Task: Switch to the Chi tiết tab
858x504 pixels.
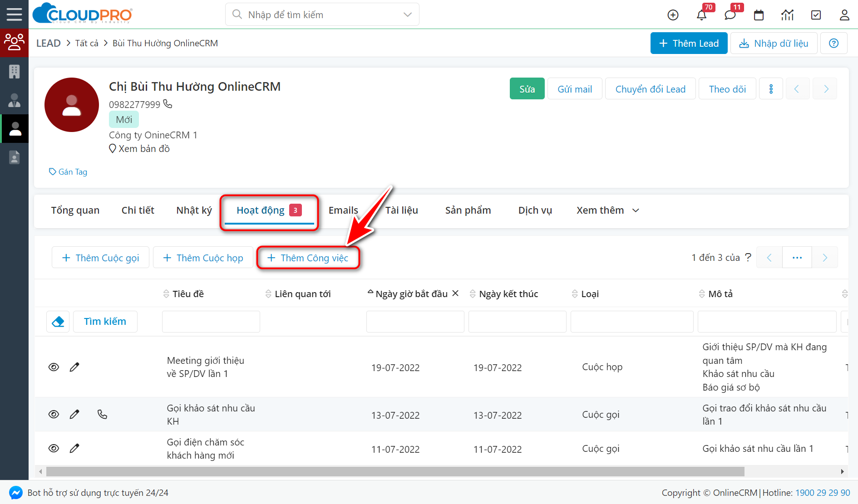Action: pos(138,210)
